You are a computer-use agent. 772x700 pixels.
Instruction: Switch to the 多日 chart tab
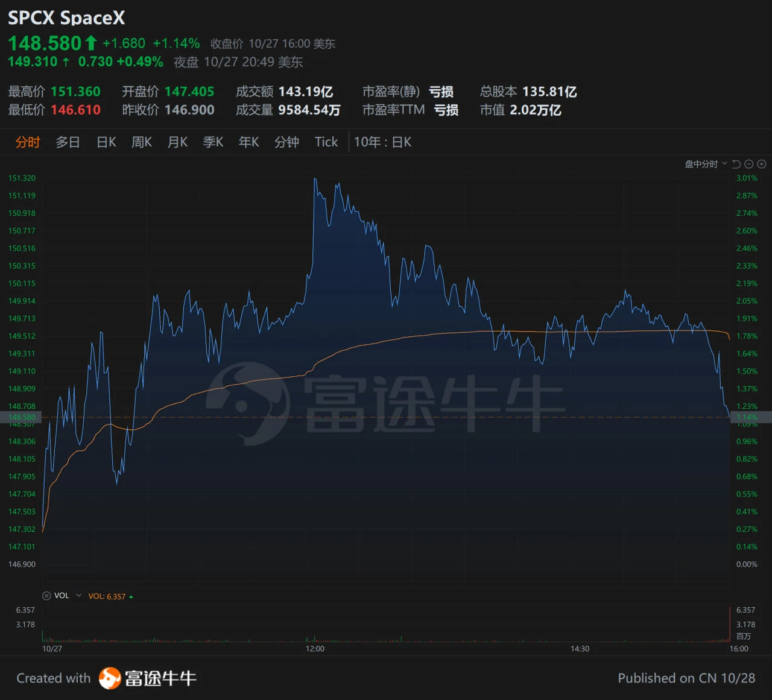(x=68, y=142)
